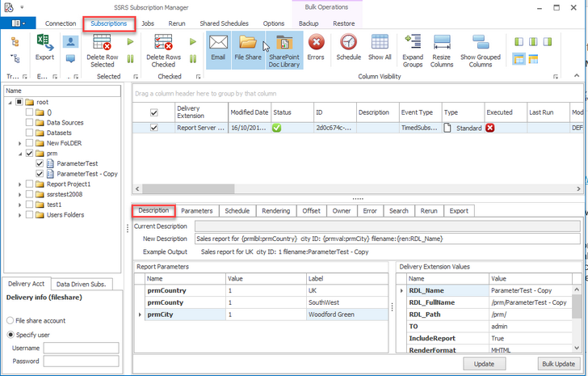The width and height of the screenshot is (588, 376).
Task: Click the Show Grouped Columns icon
Action: (x=481, y=42)
